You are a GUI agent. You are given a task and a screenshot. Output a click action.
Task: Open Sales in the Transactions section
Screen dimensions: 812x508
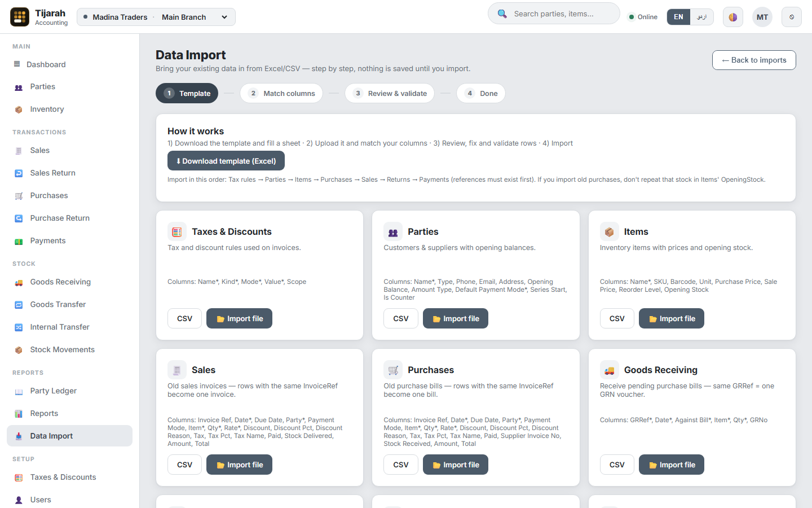[69, 151]
